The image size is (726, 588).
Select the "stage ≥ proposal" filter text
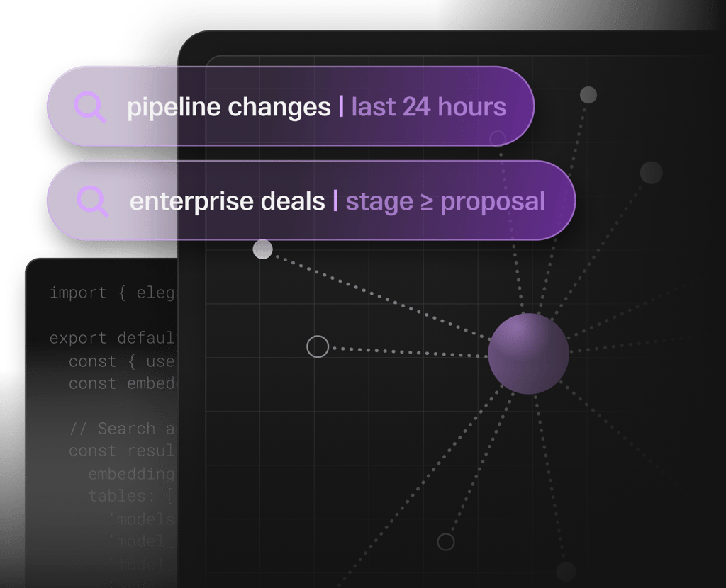point(445,202)
